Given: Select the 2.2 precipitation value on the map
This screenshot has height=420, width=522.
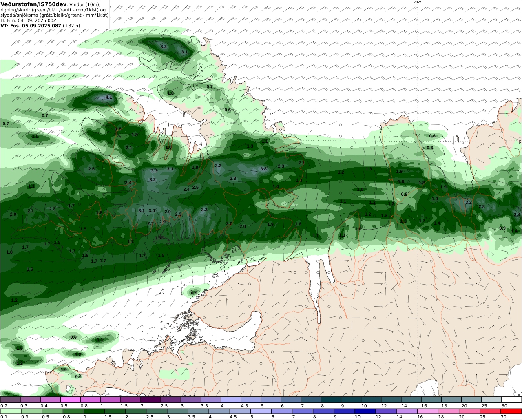Looking at the screenshot, I should pyautogui.click(x=52, y=209).
